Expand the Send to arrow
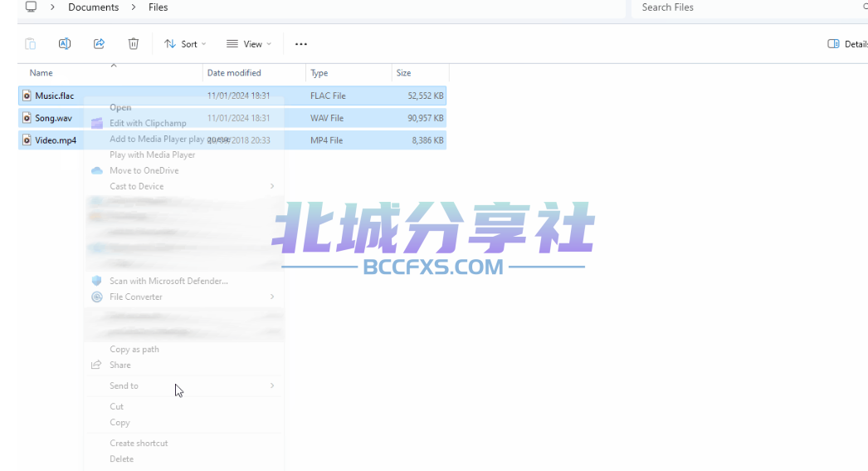Screen dimensions: 868x471 click(272, 385)
